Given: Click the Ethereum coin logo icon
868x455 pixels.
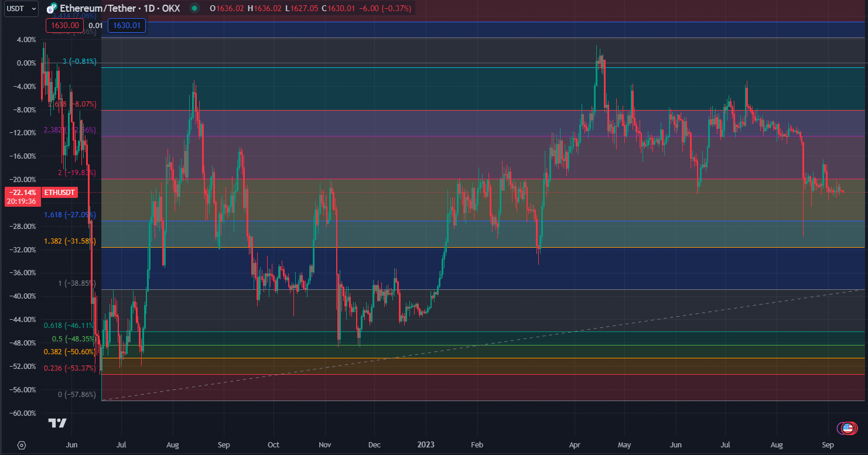Looking at the screenshot, I should pyautogui.click(x=52, y=9).
